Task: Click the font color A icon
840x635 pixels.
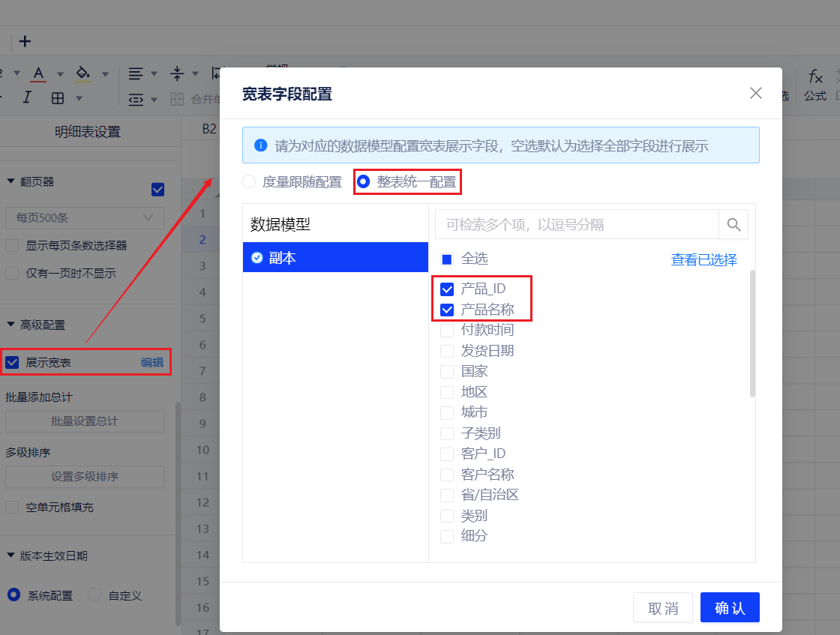Action: 39,73
